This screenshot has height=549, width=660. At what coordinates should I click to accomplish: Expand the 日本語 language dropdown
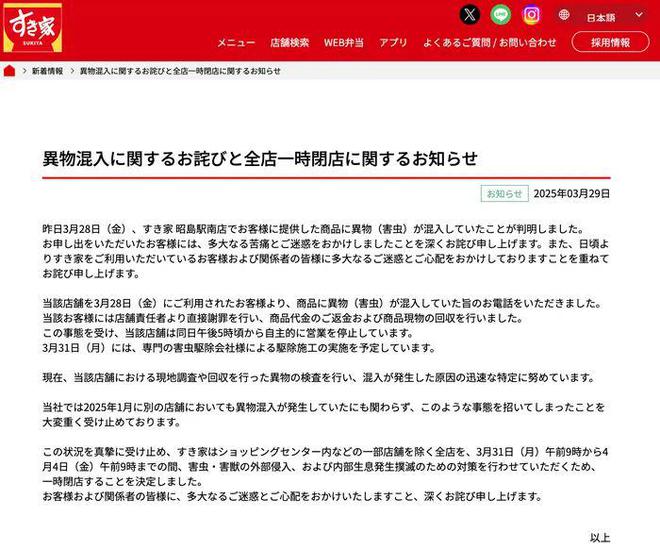click(x=604, y=16)
